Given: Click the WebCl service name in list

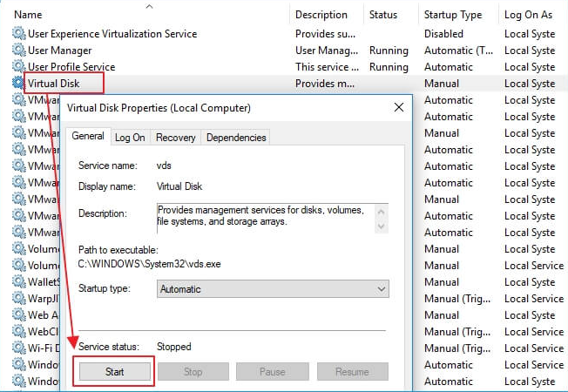Looking at the screenshot, I should coord(43,332).
